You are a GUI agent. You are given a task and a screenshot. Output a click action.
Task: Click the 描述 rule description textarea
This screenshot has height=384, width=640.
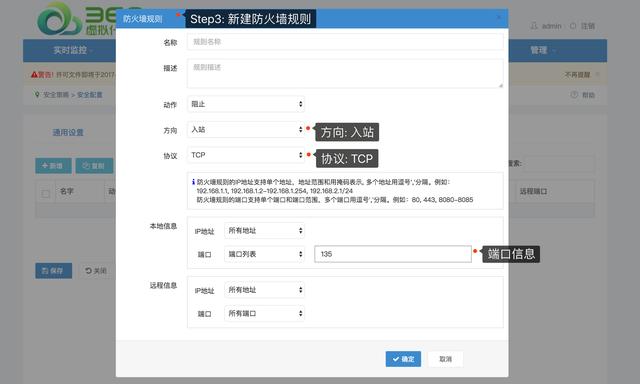[345, 73]
